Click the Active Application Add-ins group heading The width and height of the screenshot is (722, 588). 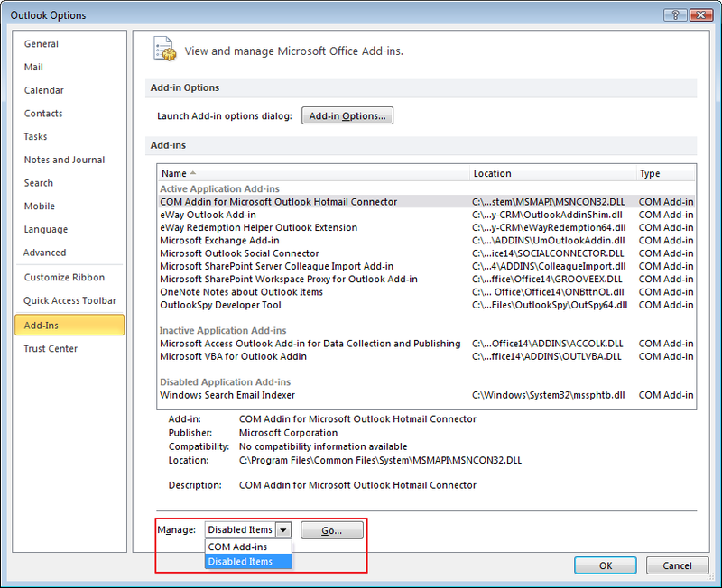219,189
